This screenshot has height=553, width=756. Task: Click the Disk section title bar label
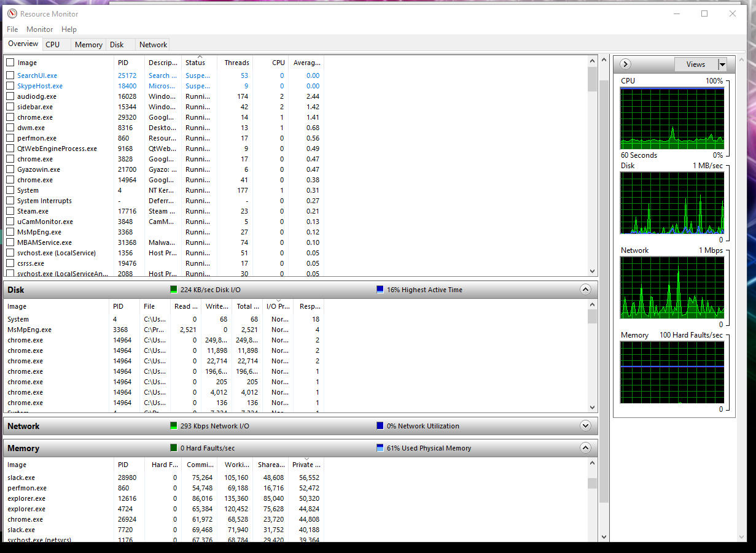(16, 290)
